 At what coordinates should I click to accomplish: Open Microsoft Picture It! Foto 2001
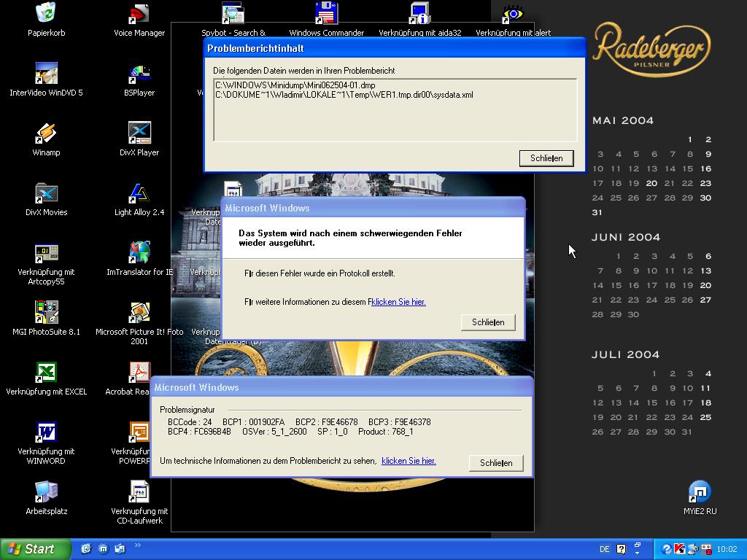(139, 312)
